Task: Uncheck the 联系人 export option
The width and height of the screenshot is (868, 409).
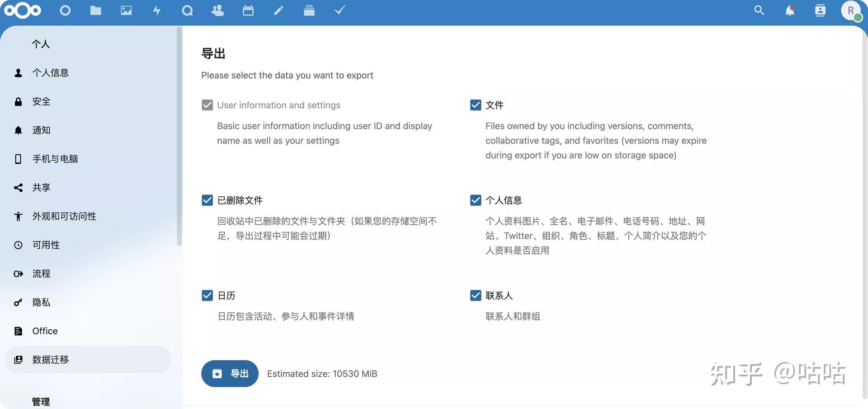Action: (x=475, y=295)
